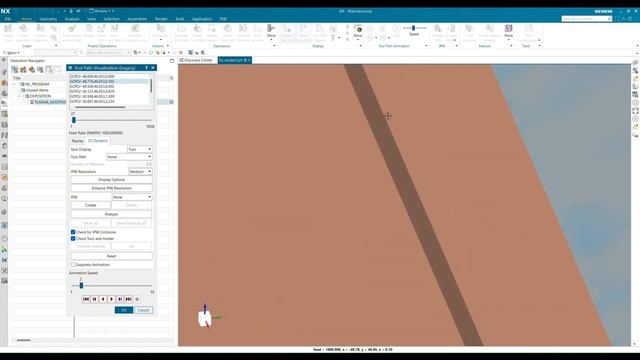Click the Previous Operation playback button

pos(94,299)
